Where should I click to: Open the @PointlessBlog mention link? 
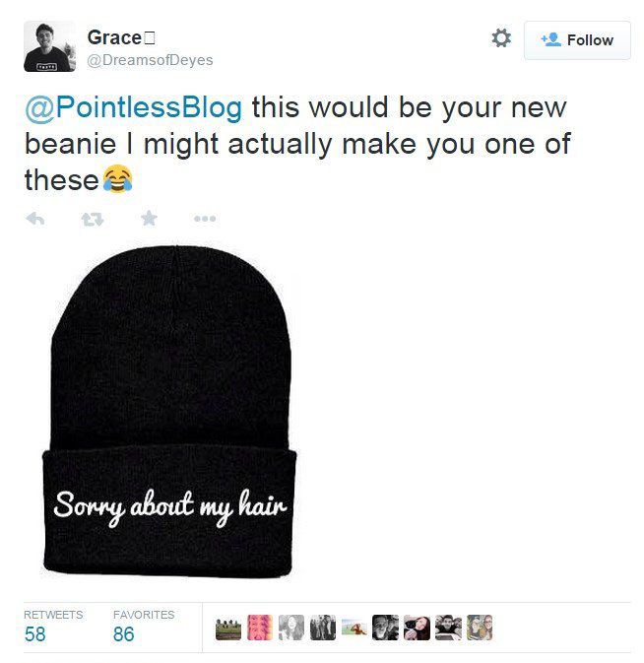[x=134, y=107]
